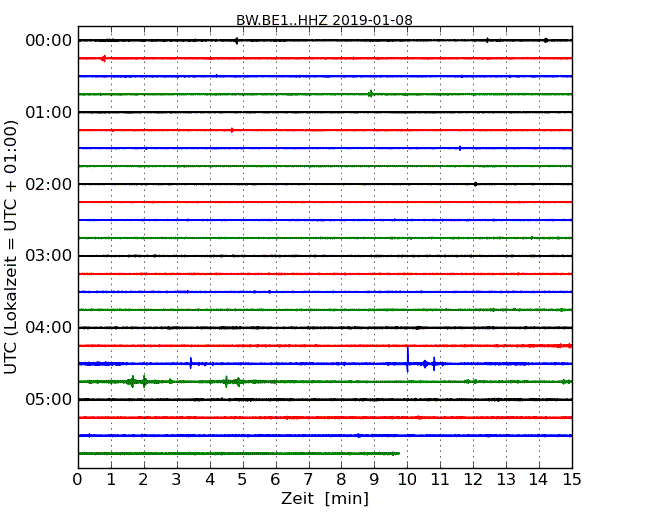Select x-axis tick label 5
Screen dimensions: 650x520
pyautogui.click(x=242, y=479)
